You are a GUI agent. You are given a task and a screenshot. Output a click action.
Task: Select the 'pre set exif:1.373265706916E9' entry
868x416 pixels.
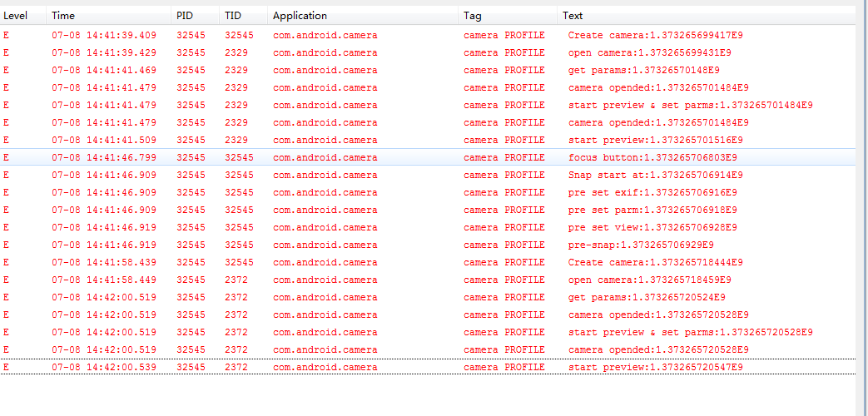(428, 192)
